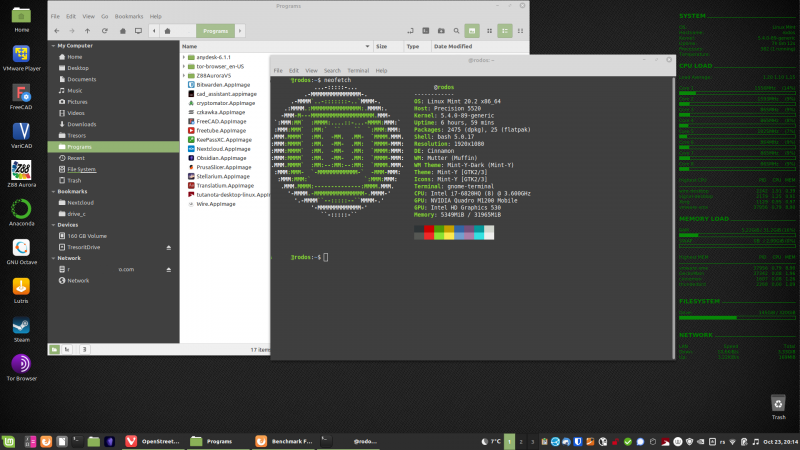Toggle show thumbnails in Nemo toolbar

click(472, 31)
